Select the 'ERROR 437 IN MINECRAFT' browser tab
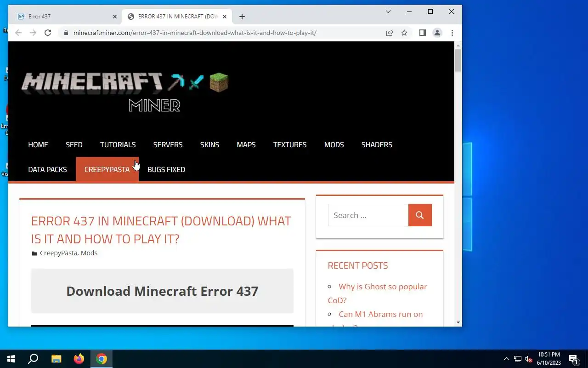 click(x=176, y=17)
